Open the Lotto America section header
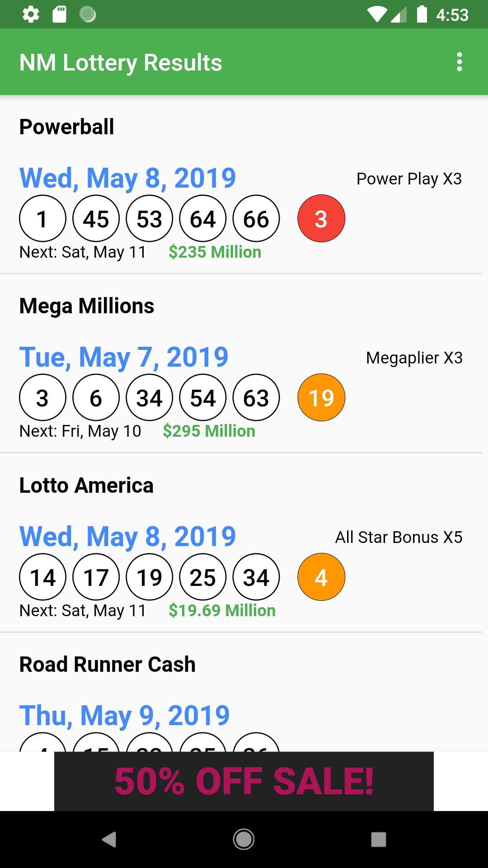 point(86,486)
